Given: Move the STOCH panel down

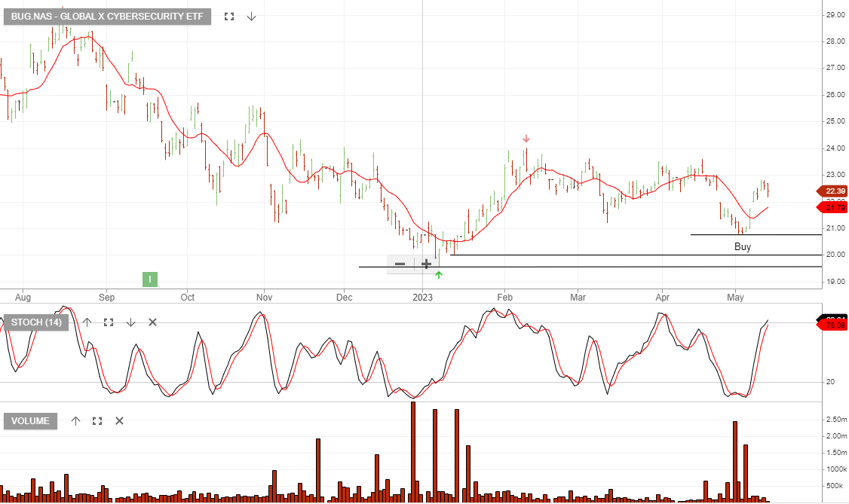Looking at the screenshot, I should coord(130,322).
